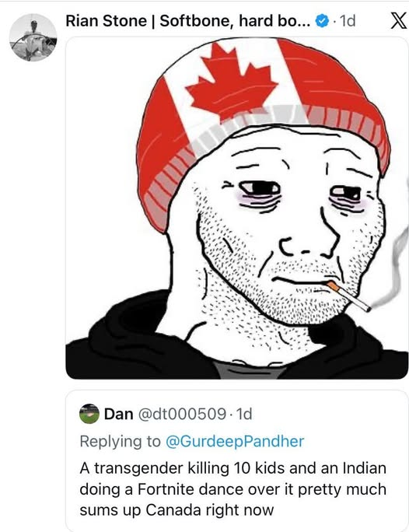Click the blue verified checkmark badge
409x532 pixels.
pyautogui.click(x=322, y=21)
